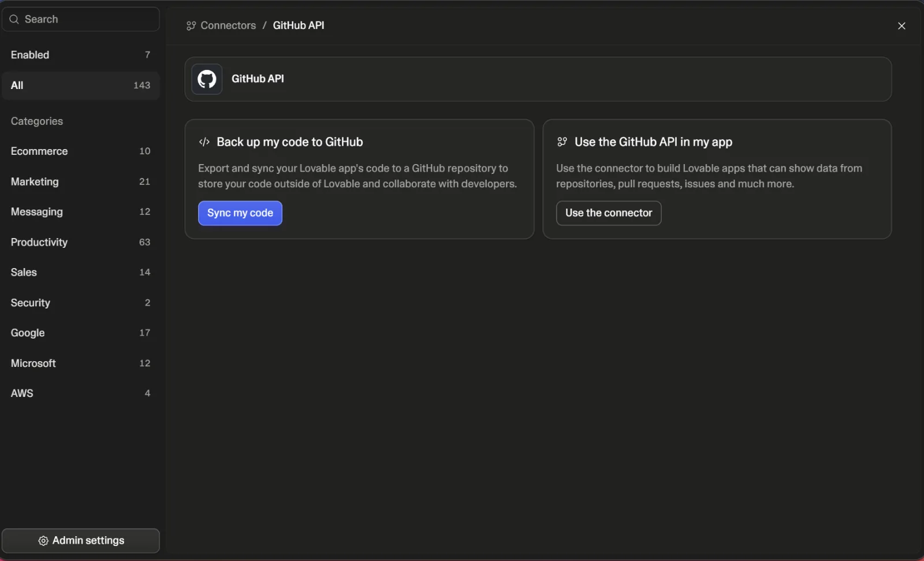Click the GitHub logo icon
This screenshot has height=561, width=924.
click(207, 79)
